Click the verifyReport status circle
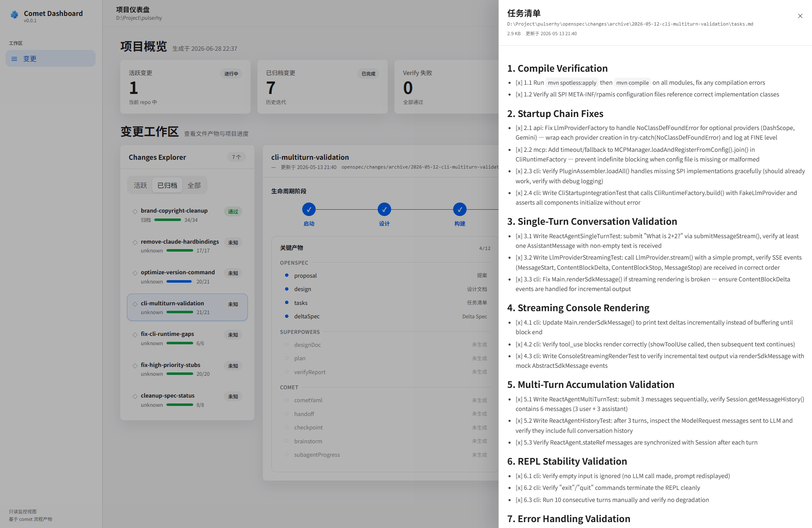The height and width of the screenshot is (528, 812). (x=287, y=372)
